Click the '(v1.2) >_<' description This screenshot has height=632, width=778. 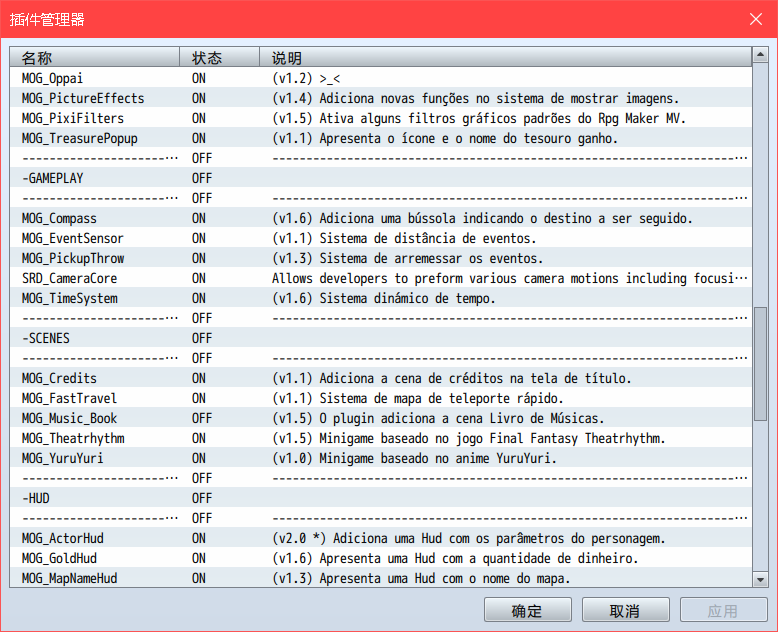tap(306, 78)
